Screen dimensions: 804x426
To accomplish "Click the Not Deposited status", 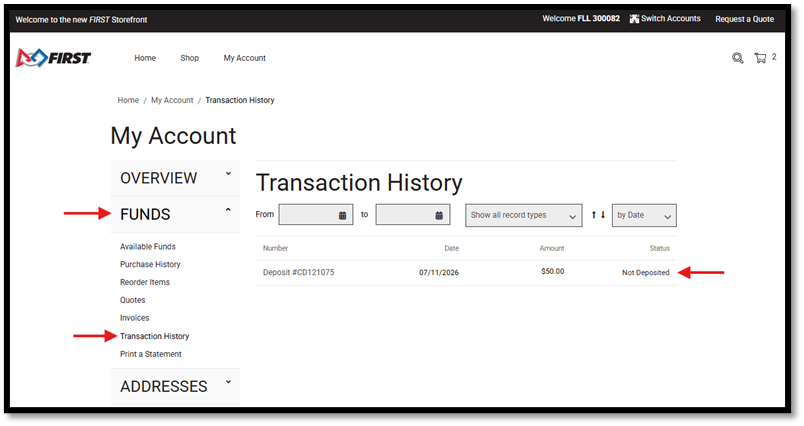I will tap(646, 273).
